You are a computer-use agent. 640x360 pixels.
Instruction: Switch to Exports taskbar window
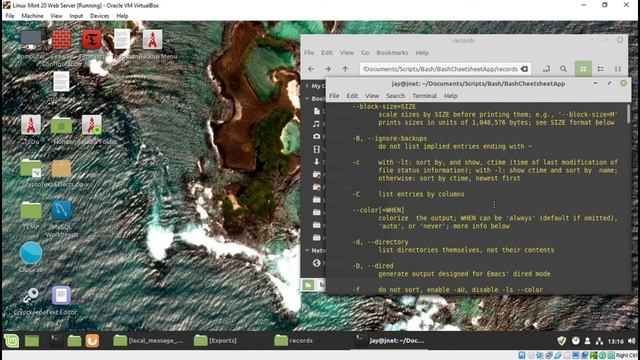tap(216, 340)
